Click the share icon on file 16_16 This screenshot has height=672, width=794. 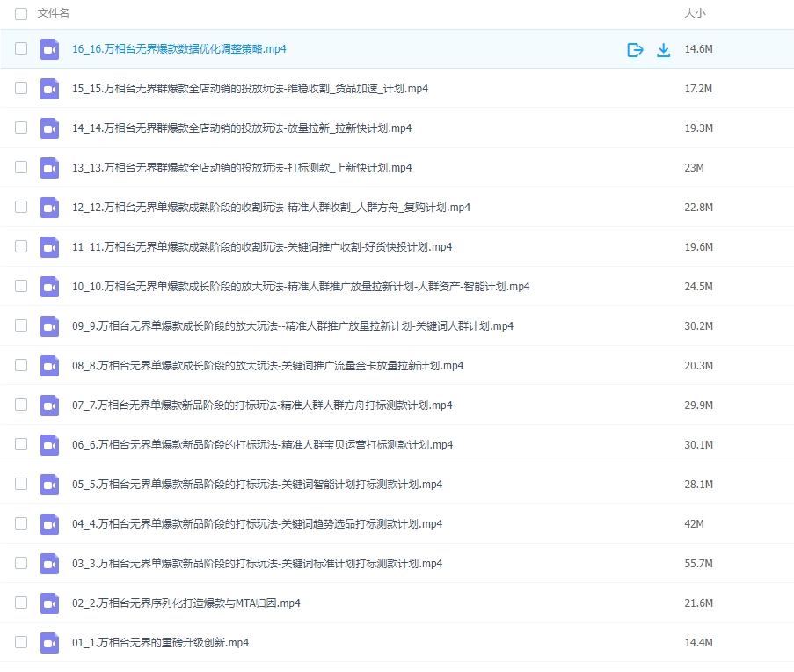pyautogui.click(x=635, y=49)
